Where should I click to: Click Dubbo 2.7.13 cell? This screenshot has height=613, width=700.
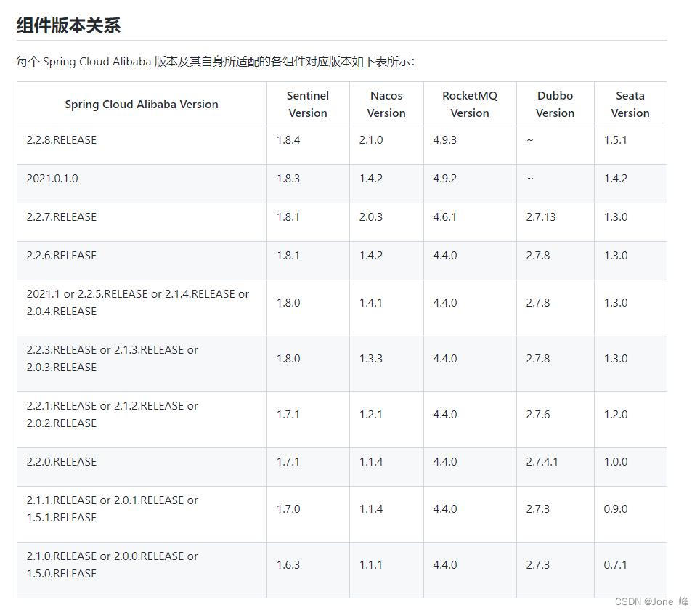(x=541, y=216)
